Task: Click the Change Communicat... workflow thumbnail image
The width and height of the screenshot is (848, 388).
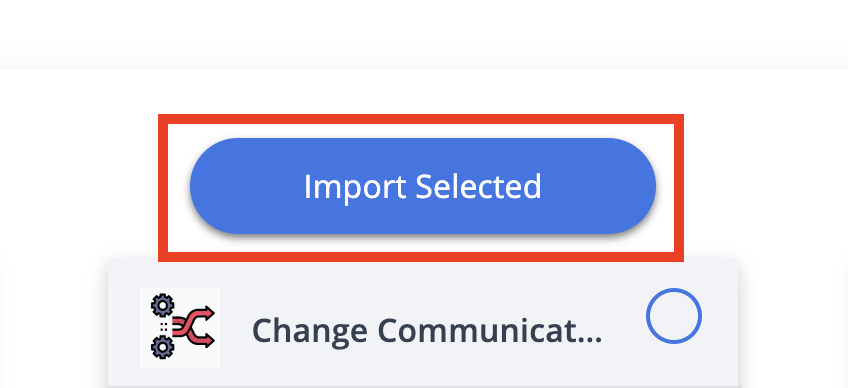Action: pyautogui.click(x=180, y=328)
